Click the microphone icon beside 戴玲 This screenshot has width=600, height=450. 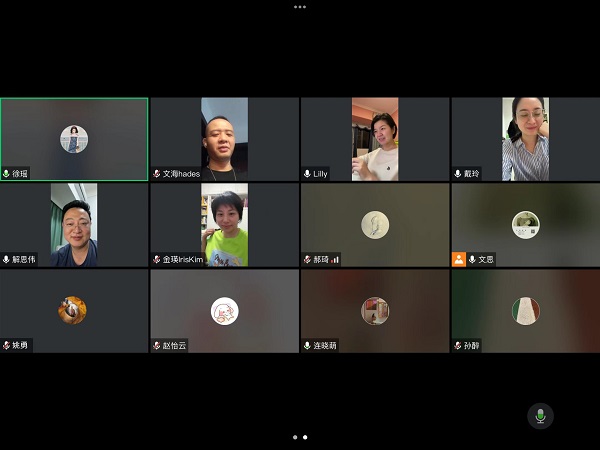458,174
